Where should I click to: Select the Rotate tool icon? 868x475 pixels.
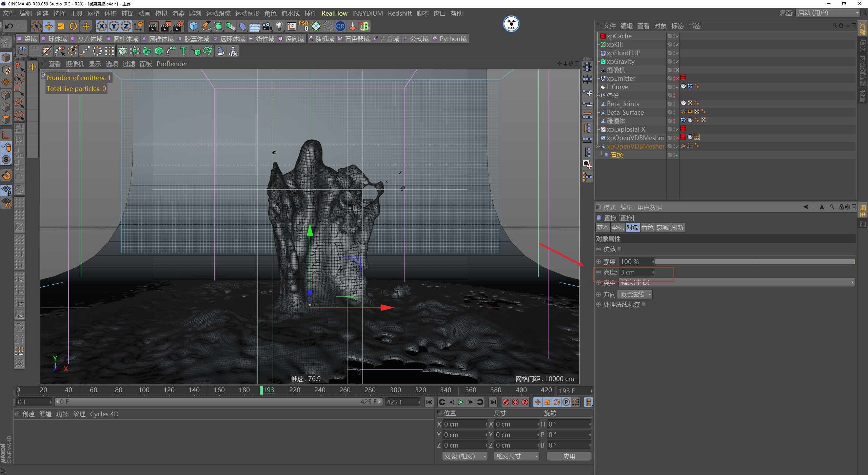pyautogui.click(x=73, y=26)
